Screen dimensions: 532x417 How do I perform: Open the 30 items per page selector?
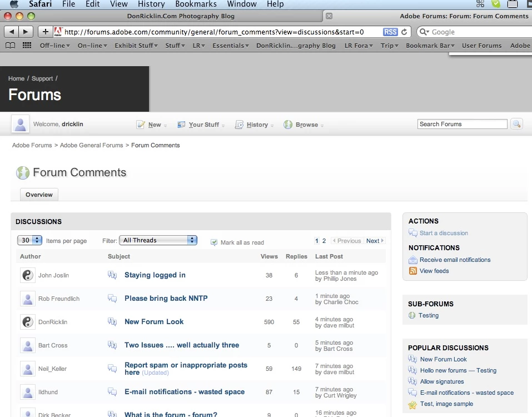29,240
